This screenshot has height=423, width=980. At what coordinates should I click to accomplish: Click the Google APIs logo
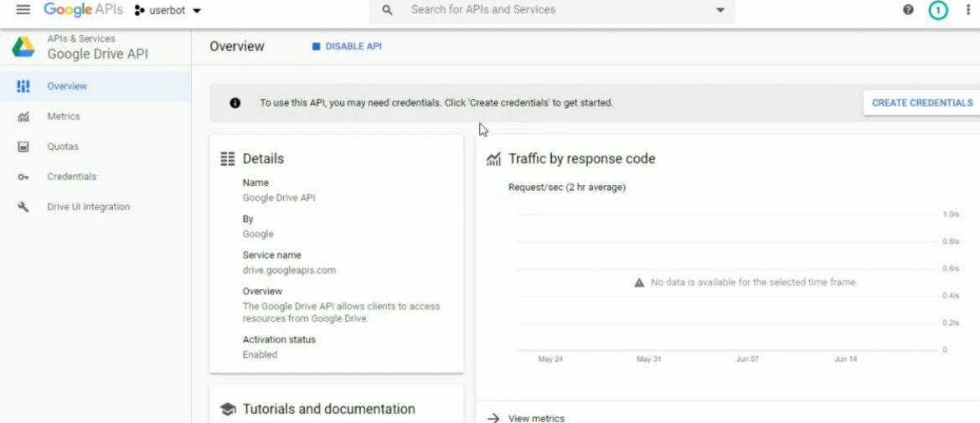click(x=83, y=10)
